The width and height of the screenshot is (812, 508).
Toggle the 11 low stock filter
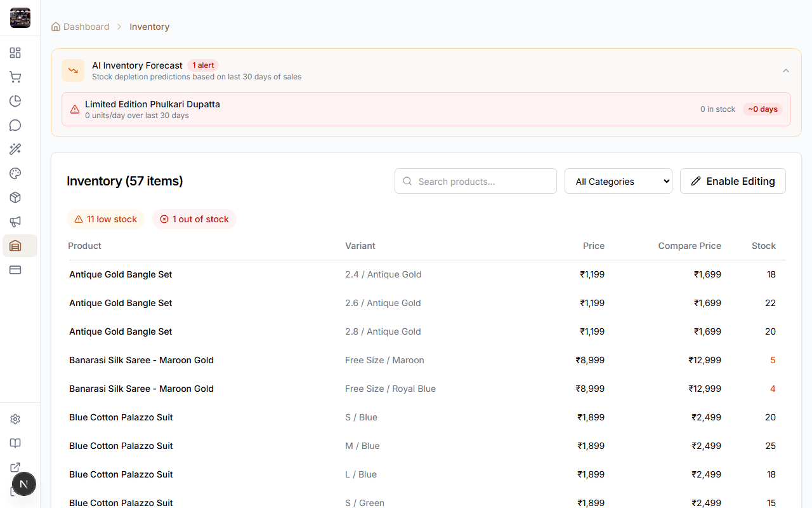pos(105,219)
